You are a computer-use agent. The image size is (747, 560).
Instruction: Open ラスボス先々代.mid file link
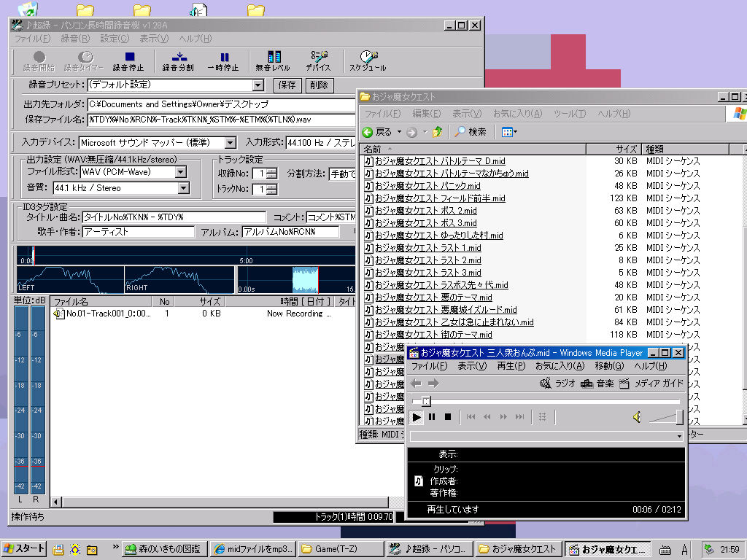click(441, 285)
